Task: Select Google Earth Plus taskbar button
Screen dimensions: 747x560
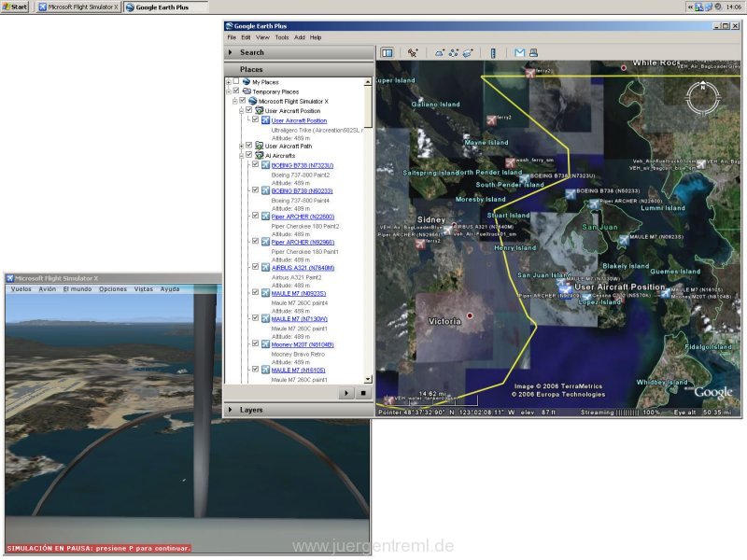Action: [165, 7]
